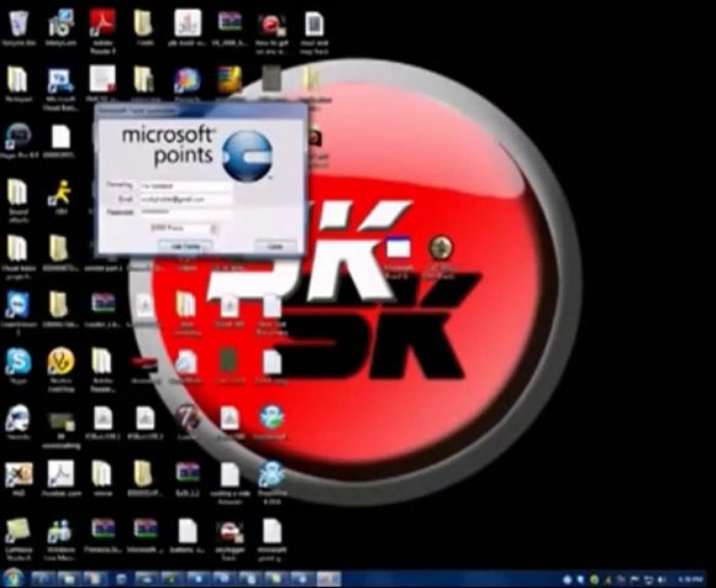The image size is (716, 588).
Task: Open the TeamViewer desktop icon
Action: pyautogui.click(x=17, y=313)
